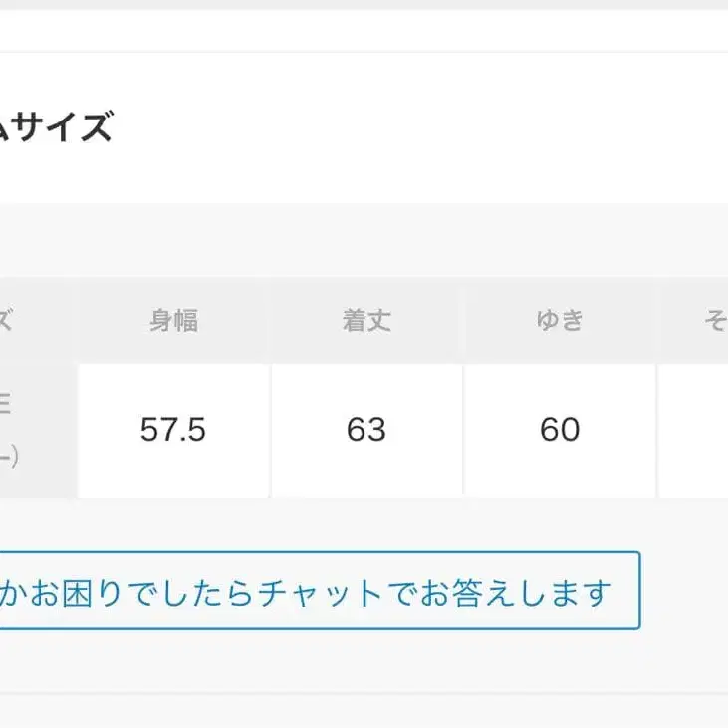Click the 57.5 body width value

pyautogui.click(x=173, y=430)
